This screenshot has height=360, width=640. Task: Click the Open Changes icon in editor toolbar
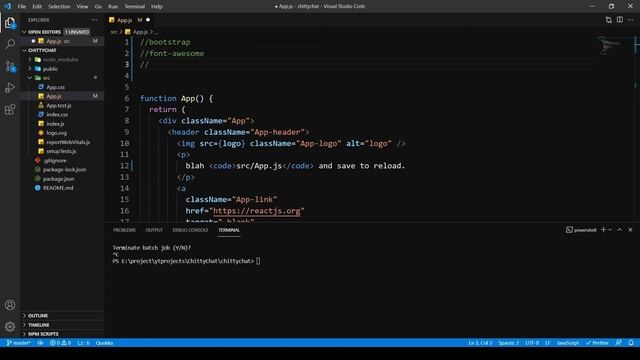609,20
